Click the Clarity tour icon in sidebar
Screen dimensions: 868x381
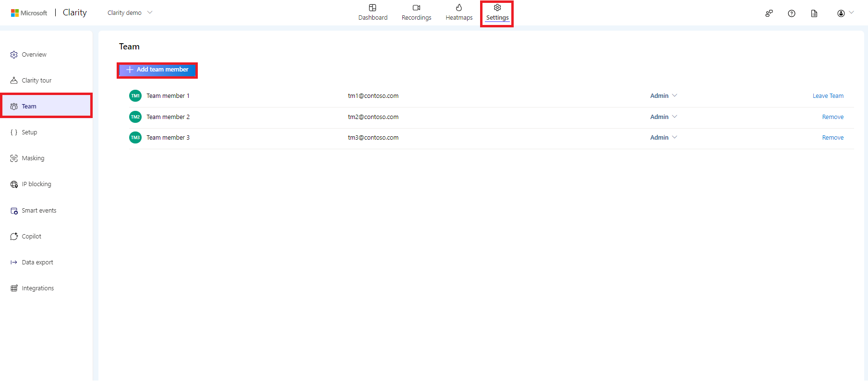pos(14,81)
